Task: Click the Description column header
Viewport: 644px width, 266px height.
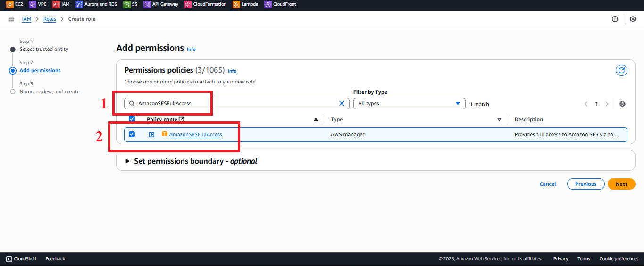Action: pyautogui.click(x=529, y=120)
